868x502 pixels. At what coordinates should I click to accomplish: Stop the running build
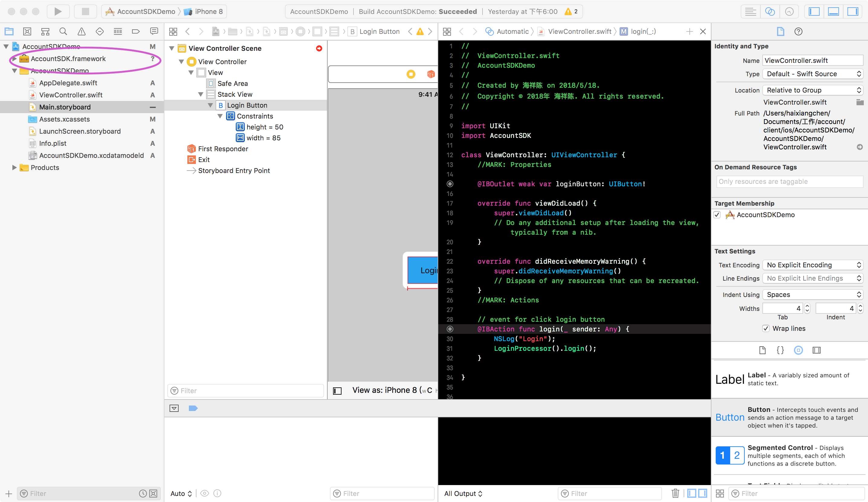(x=86, y=11)
